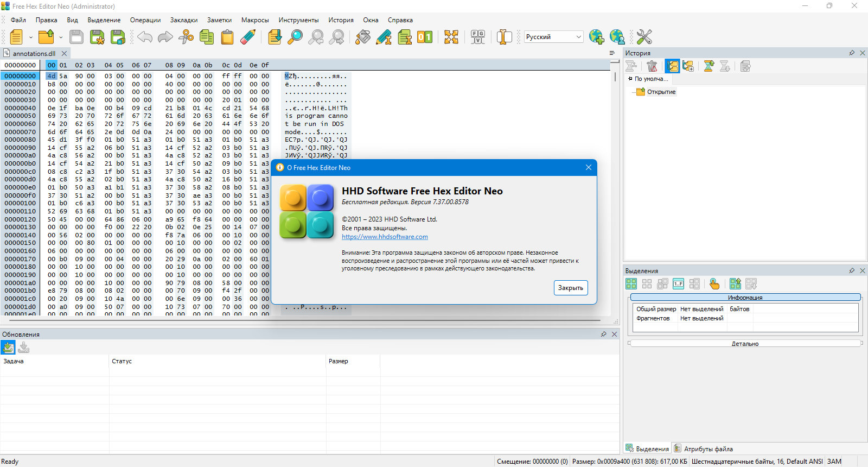The width and height of the screenshot is (868, 467).
Task: Close the История panel
Action: pos(863,53)
